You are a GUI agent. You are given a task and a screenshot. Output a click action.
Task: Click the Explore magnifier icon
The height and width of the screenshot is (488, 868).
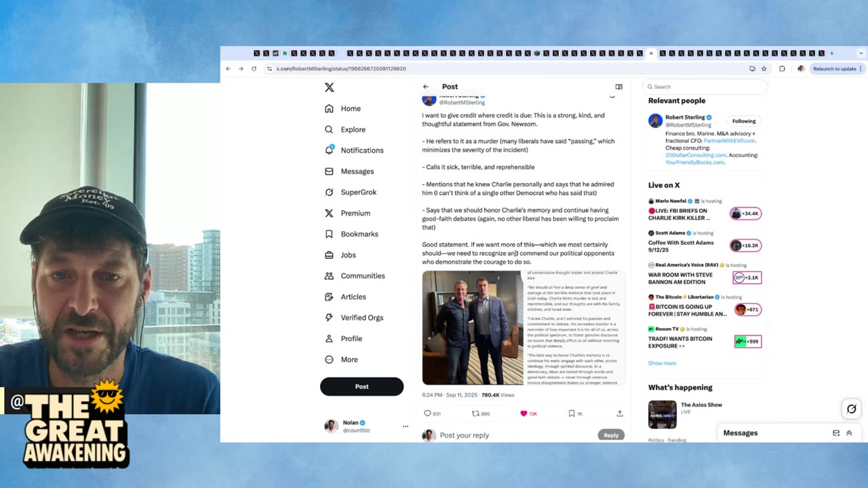click(x=329, y=129)
